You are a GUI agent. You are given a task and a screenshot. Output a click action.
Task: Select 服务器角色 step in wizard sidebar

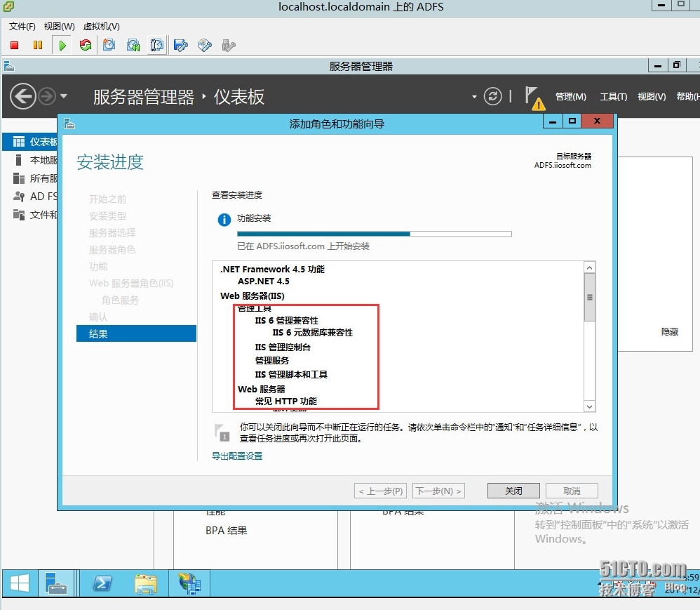(112, 249)
